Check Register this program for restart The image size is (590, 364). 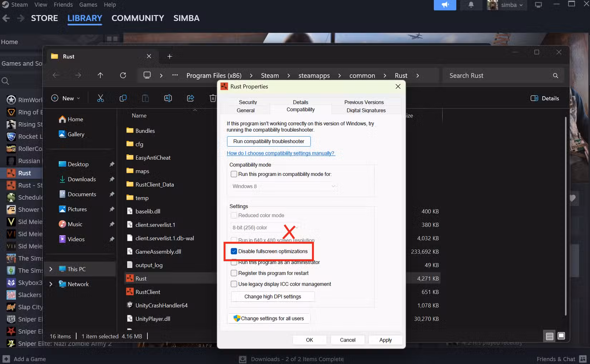pos(234,273)
